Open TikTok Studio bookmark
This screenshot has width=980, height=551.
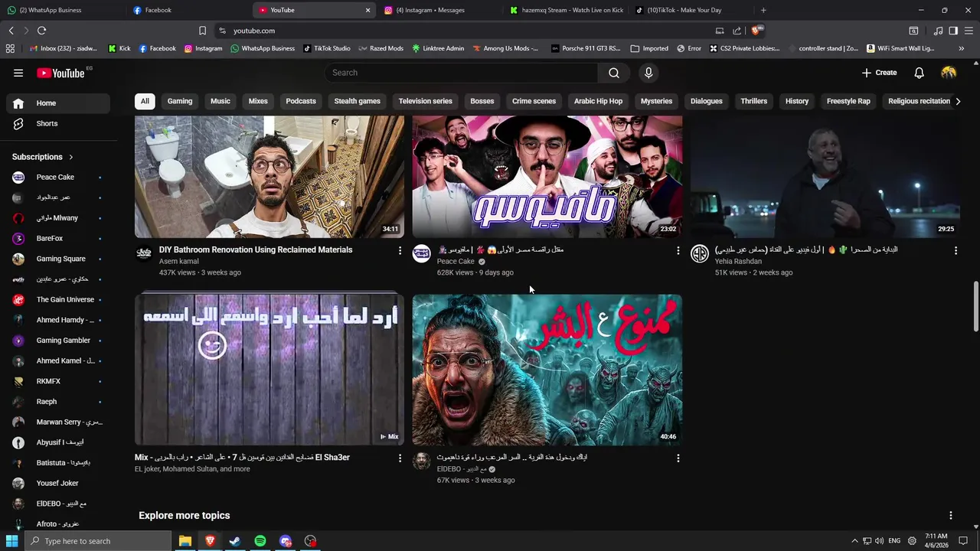pyautogui.click(x=327, y=48)
